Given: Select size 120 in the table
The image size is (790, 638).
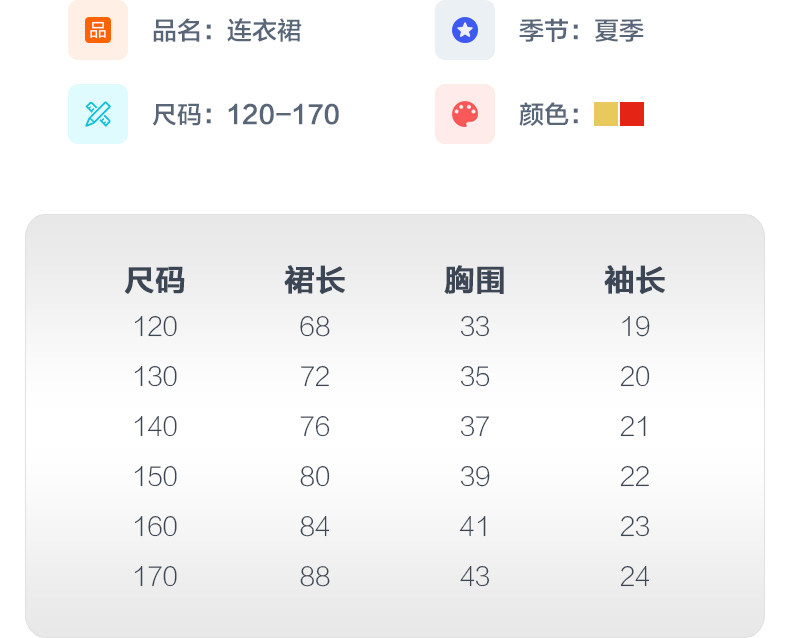Looking at the screenshot, I should (155, 327).
